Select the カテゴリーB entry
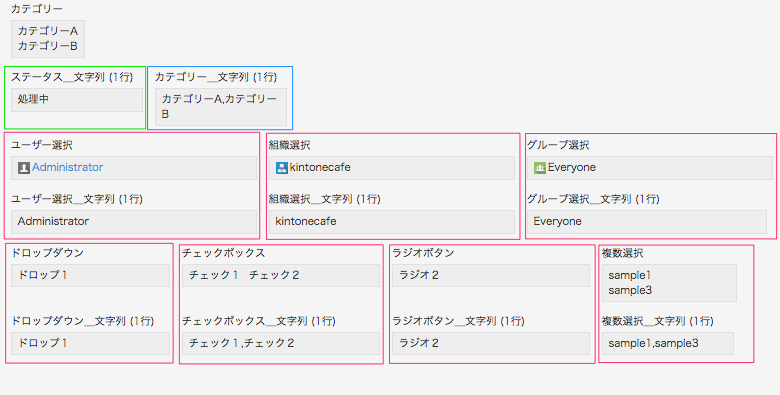Viewport: 780px width, 395px height. [48, 46]
